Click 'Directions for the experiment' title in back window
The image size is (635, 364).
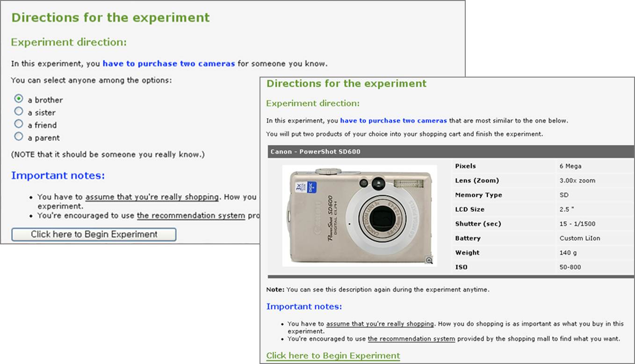110,18
